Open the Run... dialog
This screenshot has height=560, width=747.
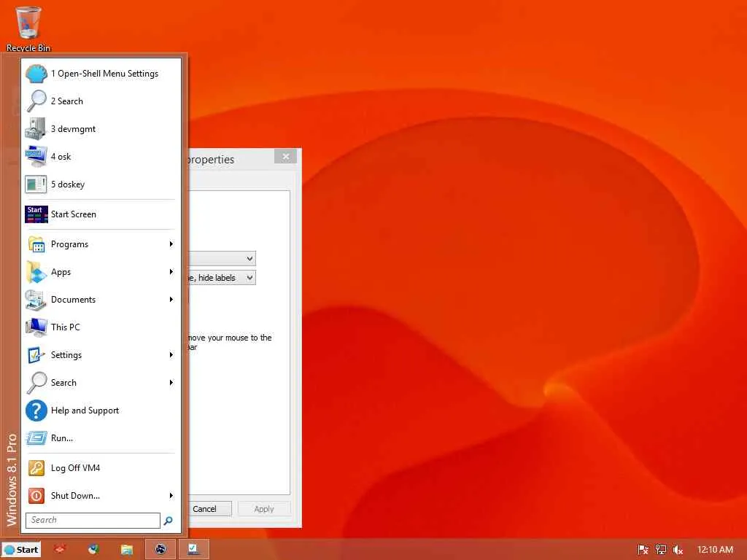[101, 437]
